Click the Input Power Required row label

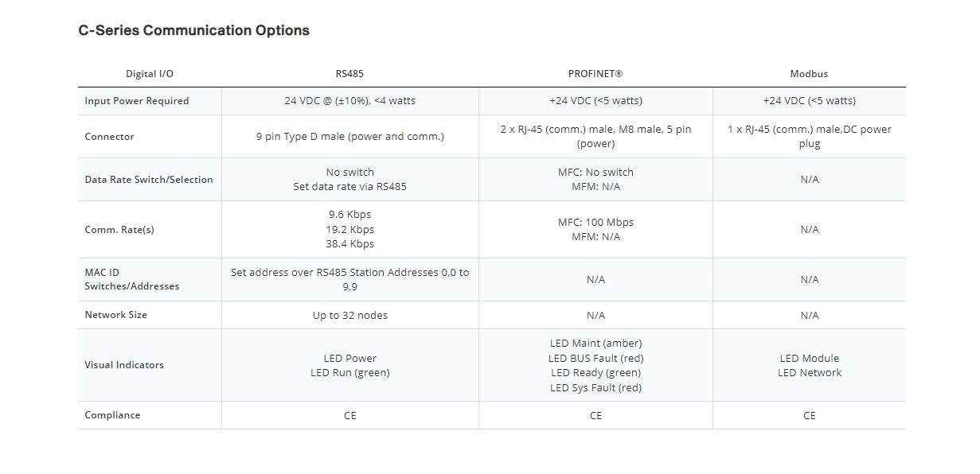pyautogui.click(x=137, y=101)
